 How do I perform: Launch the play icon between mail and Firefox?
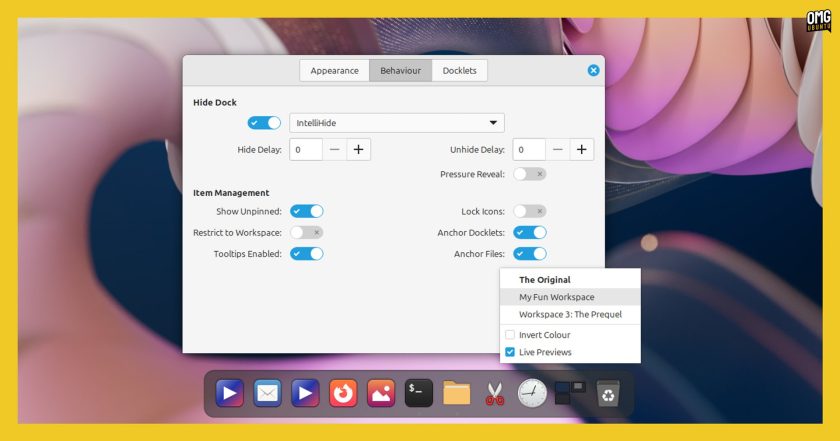coord(305,393)
